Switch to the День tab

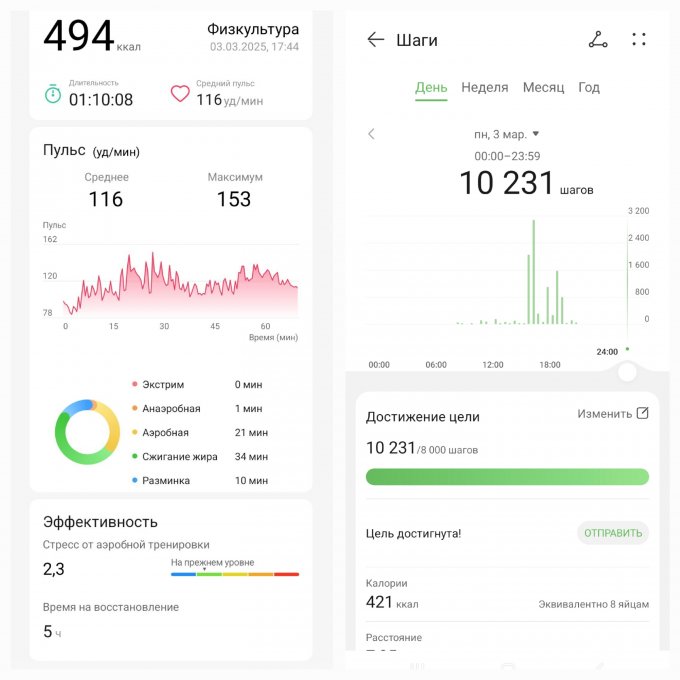(431, 88)
